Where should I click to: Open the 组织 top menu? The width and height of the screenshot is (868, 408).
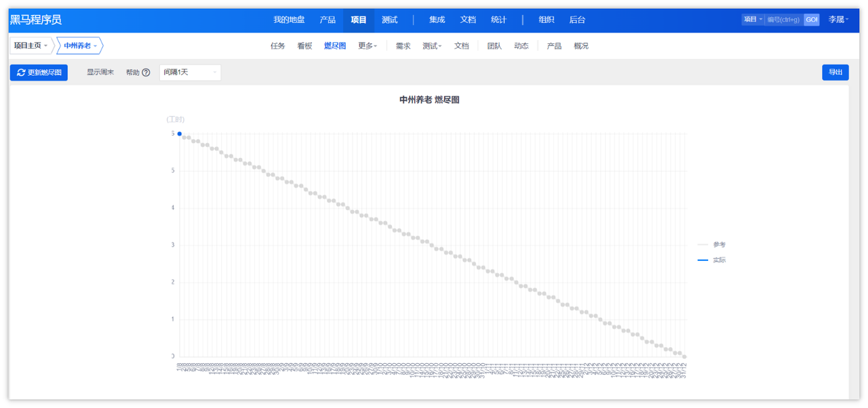(x=547, y=20)
